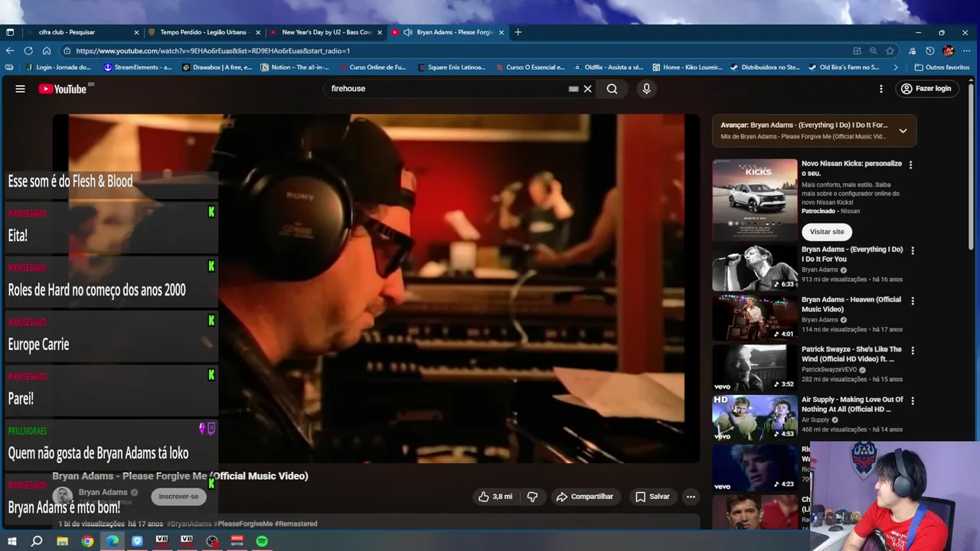Viewport: 980px width, 551px height.
Task: Clear the search text with the X
Action: [588, 89]
